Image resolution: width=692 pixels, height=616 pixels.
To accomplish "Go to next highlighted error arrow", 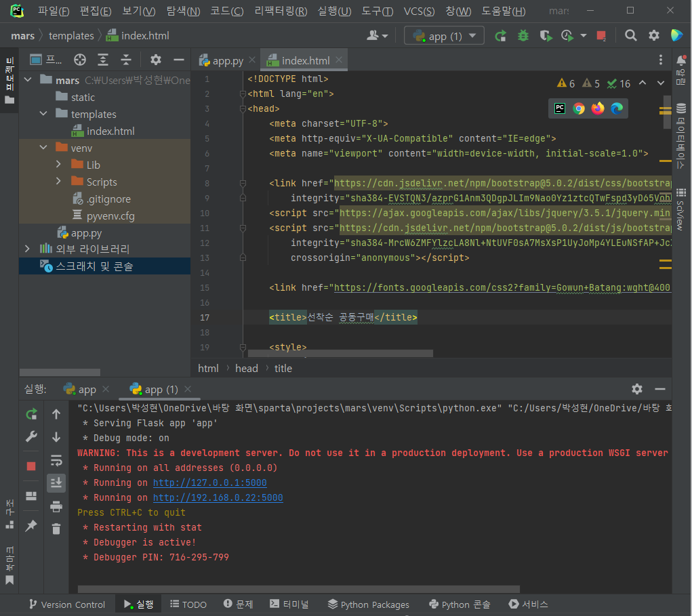I will pos(661,83).
